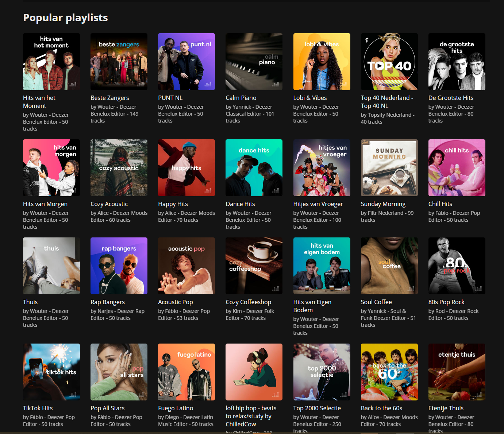The height and width of the screenshot is (434, 504).
Task: Open the 80s Pop Rock cover art
Action: (457, 266)
